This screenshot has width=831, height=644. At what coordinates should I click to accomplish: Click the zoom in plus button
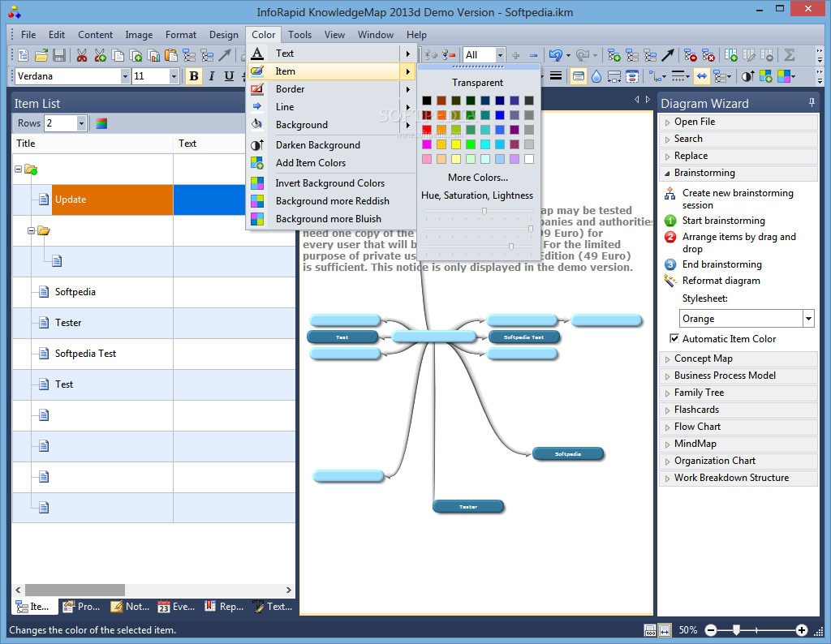(x=802, y=630)
